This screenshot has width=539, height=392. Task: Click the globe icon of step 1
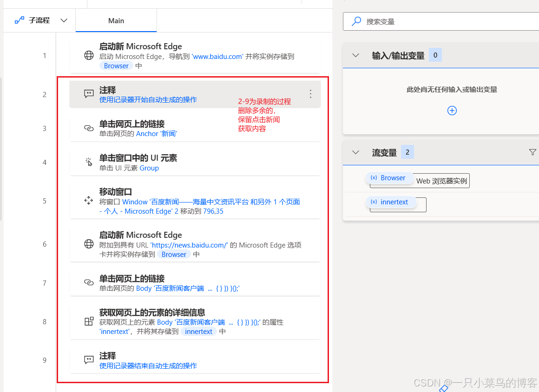click(89, 55)
